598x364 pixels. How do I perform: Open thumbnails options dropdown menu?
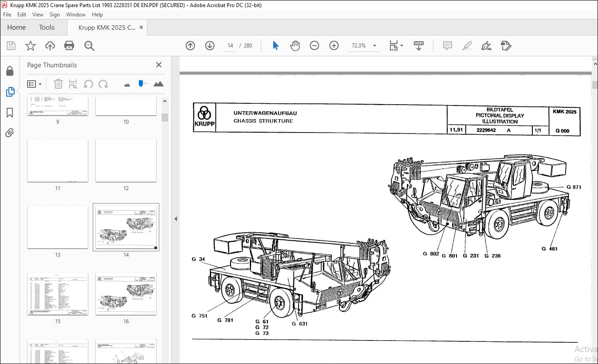coord(35,84)
